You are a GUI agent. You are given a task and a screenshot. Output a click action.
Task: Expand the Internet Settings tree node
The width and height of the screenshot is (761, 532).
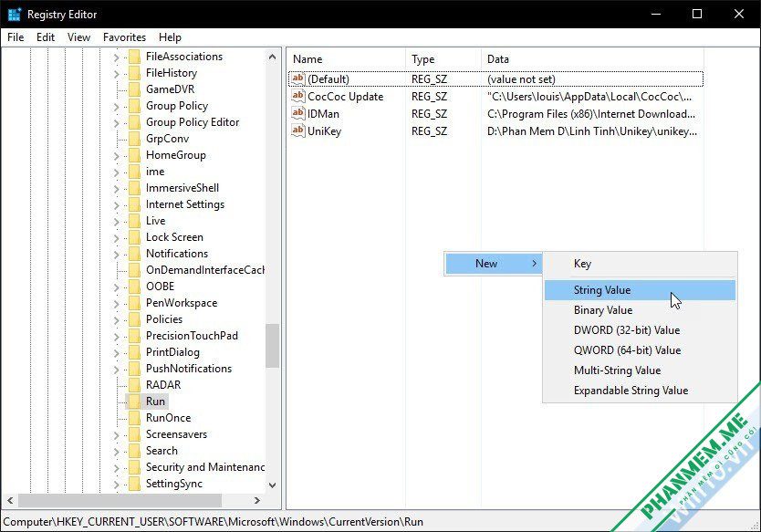(x=116, y=205)
